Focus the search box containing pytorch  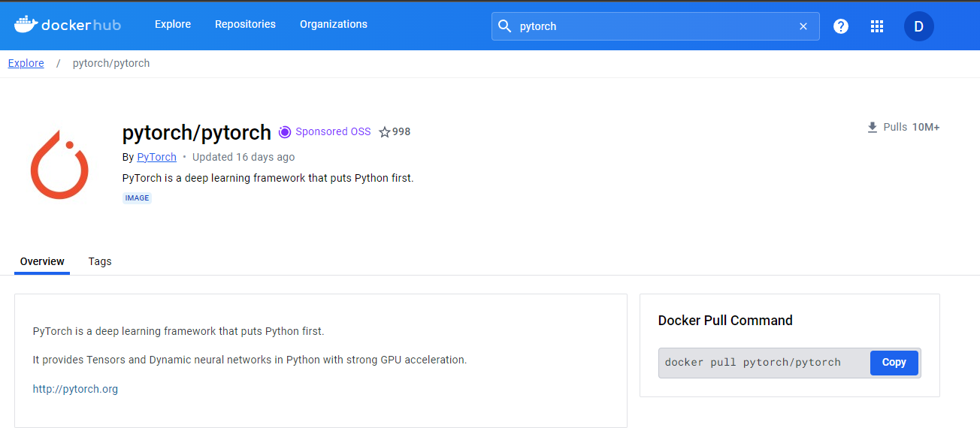coord(655,26)
